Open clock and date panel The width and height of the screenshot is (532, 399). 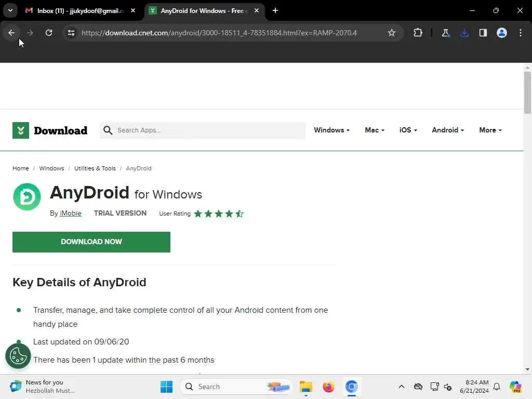[474, 387]
